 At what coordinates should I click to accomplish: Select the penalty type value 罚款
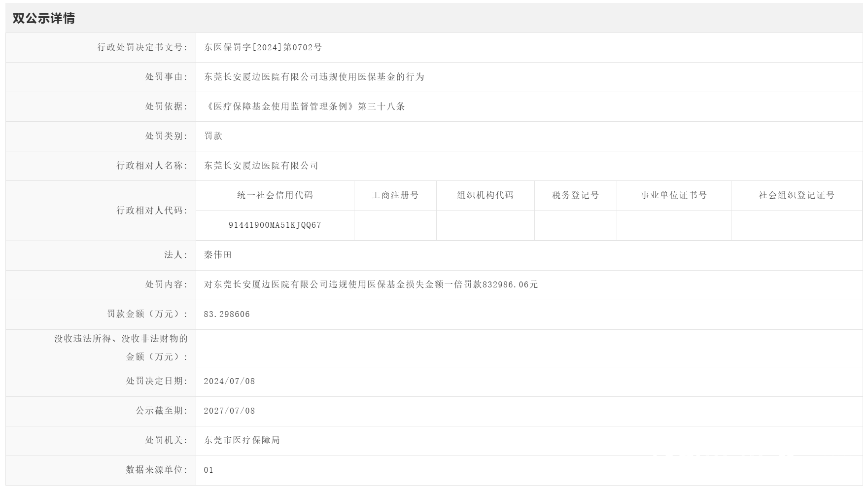213,136
